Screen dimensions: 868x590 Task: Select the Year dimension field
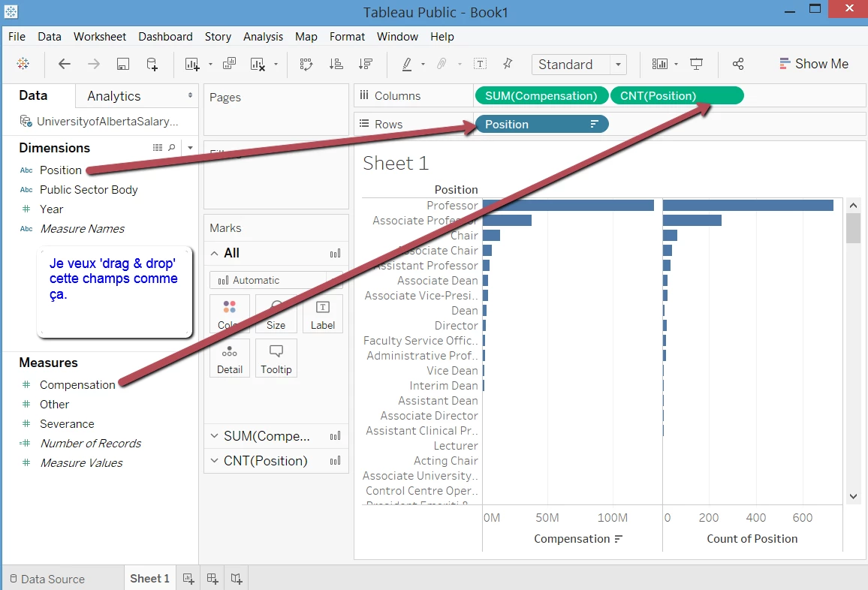52,209
